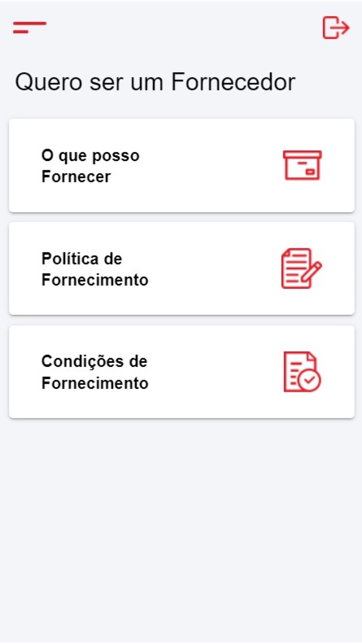The width and height of the screenshot is (362, 644).
Task: Click the Política de Fornecimento text
Action: click(x=95, y=269)
